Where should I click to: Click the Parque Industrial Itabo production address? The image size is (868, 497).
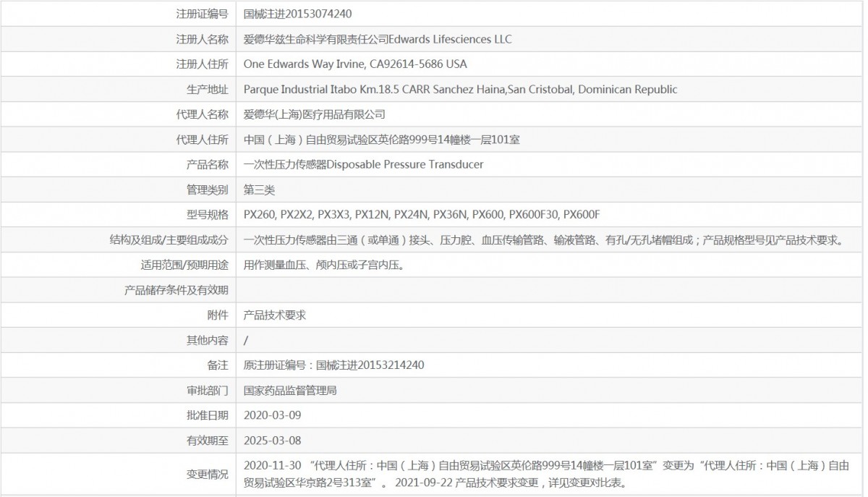461,90
